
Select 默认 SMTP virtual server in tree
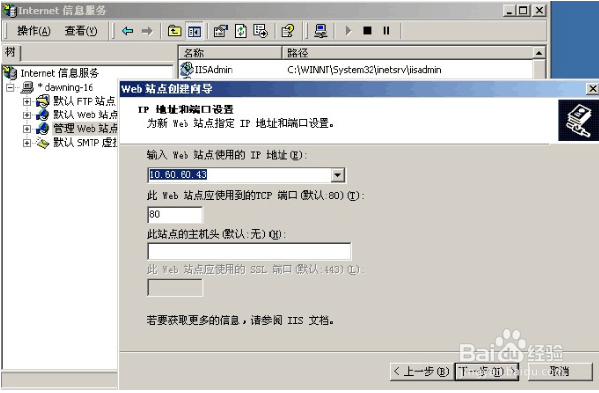coord(85,142)
